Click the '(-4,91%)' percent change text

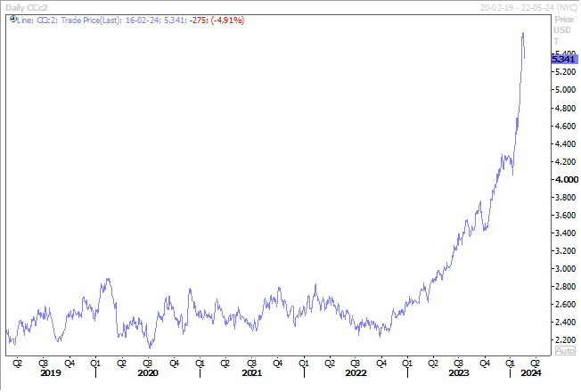click(x=227, y=20)
